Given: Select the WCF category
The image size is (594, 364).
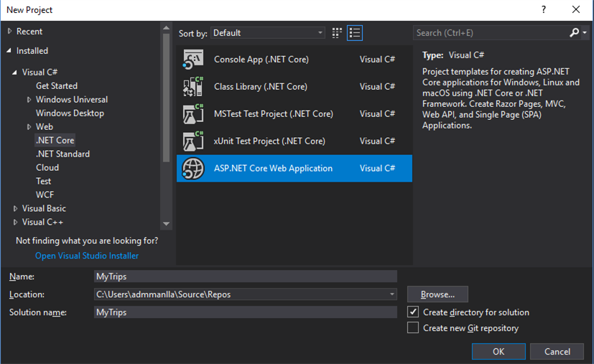Looking at the screenshot, I should coord(45,195).
